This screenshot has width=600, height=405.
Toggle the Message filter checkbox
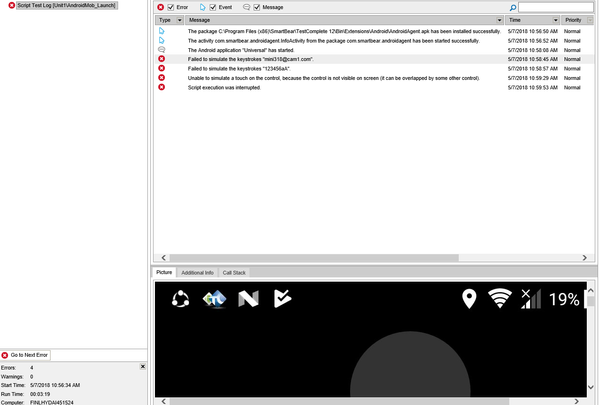click(257, 7)
